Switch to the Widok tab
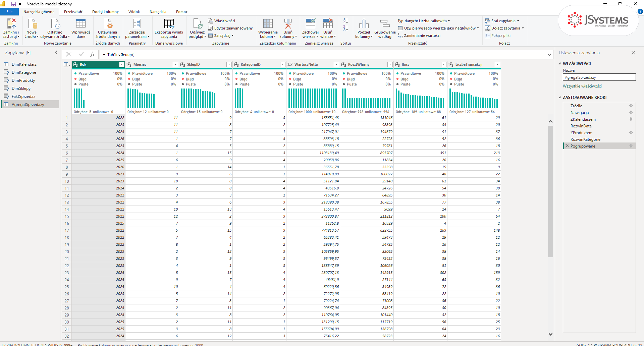The width and height of the screenshot is (644, 346). point(134,12)
